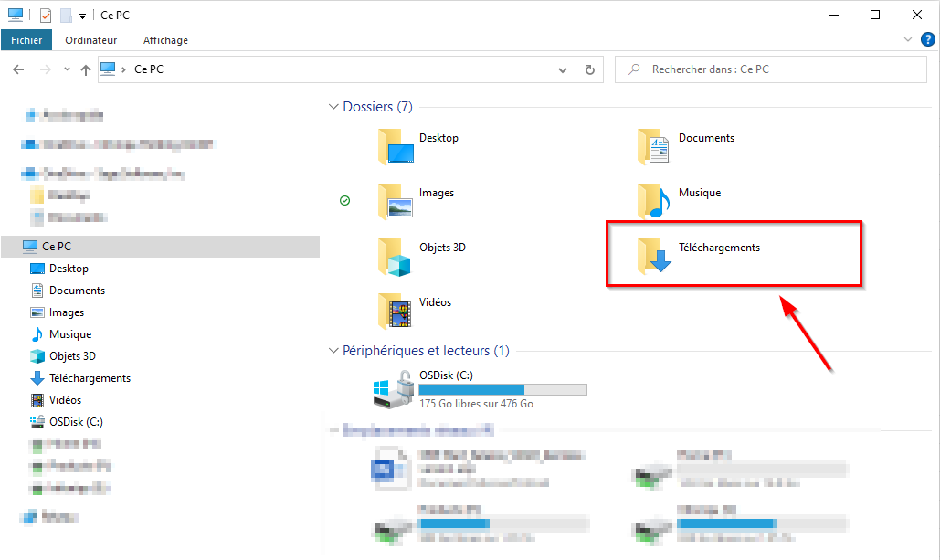
Task: Expand the ribbon with the chevron
Action: [x=908, y=39]
